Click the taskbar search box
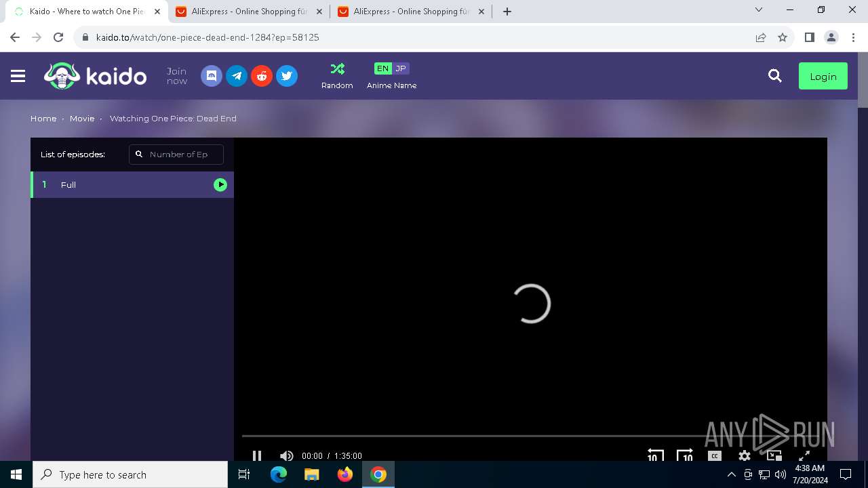Viewport: 868px width, 488px height. click(130, 474)
